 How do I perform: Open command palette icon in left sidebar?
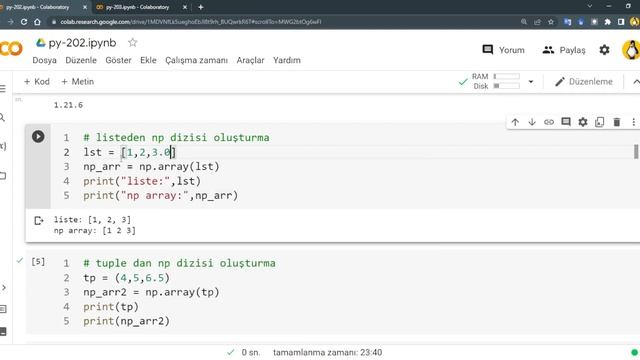3,309
